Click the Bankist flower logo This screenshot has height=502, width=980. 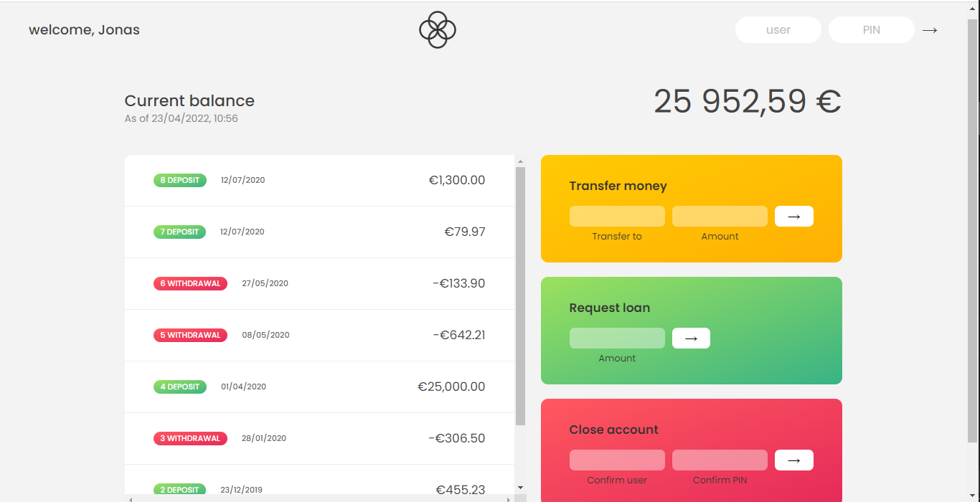[x=437, y=29]
